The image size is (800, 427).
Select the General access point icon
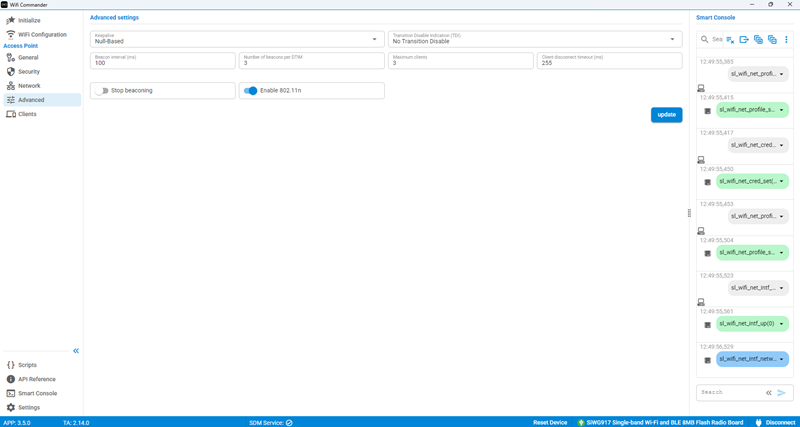(10, 58)
